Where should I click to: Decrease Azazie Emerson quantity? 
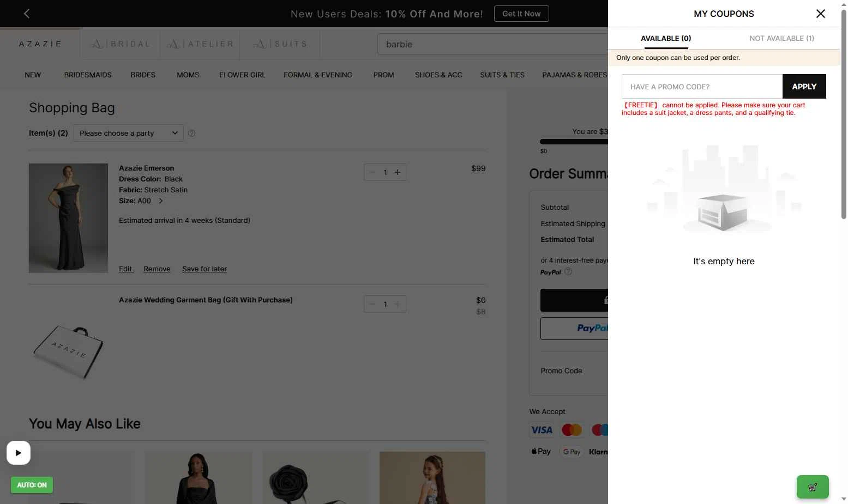coord(372,172)
